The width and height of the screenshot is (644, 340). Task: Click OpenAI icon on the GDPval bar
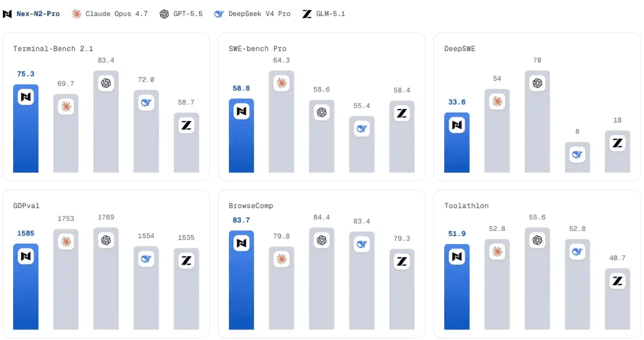point(106,241)
